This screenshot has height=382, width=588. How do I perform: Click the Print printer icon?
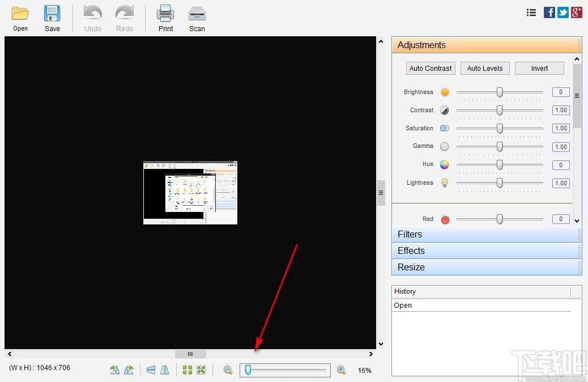pyautogui.click(x=165, y=13)
